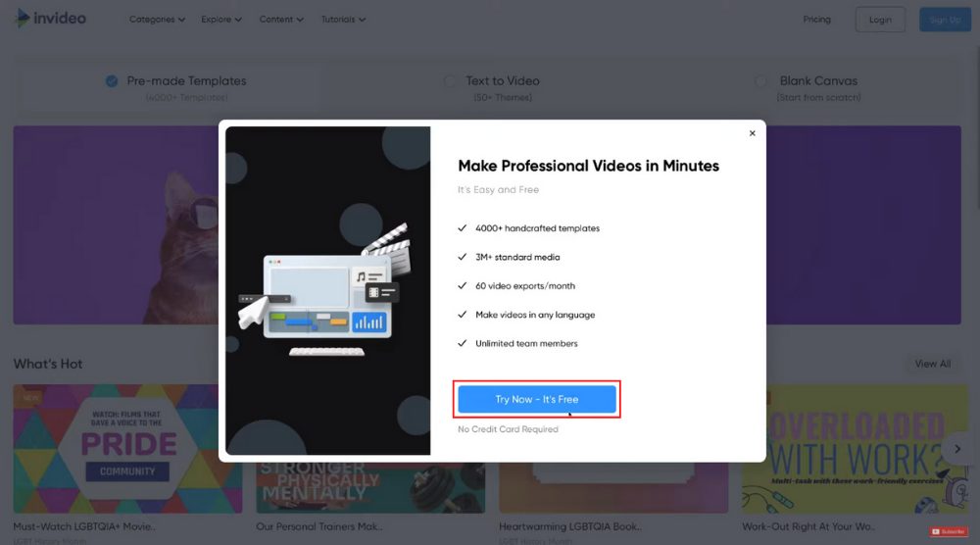Click '3M+ standard media' text
This screenshot has width=980, height=545.
(x=517, y=257)
